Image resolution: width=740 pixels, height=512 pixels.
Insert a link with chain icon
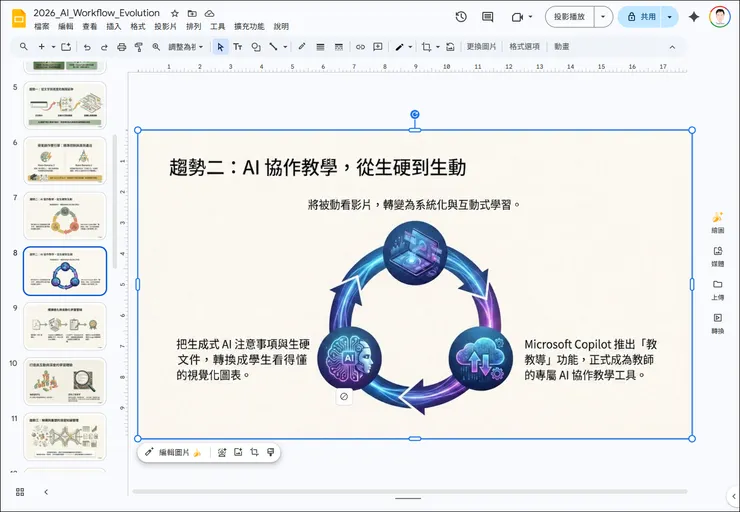point(361,47)
